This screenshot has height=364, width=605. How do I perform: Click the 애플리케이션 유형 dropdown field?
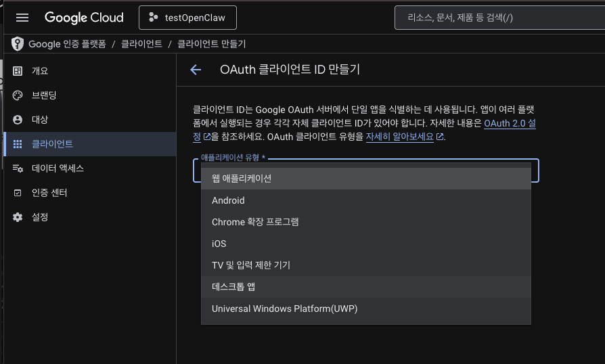pyautogui.click(x=366, y=170)
